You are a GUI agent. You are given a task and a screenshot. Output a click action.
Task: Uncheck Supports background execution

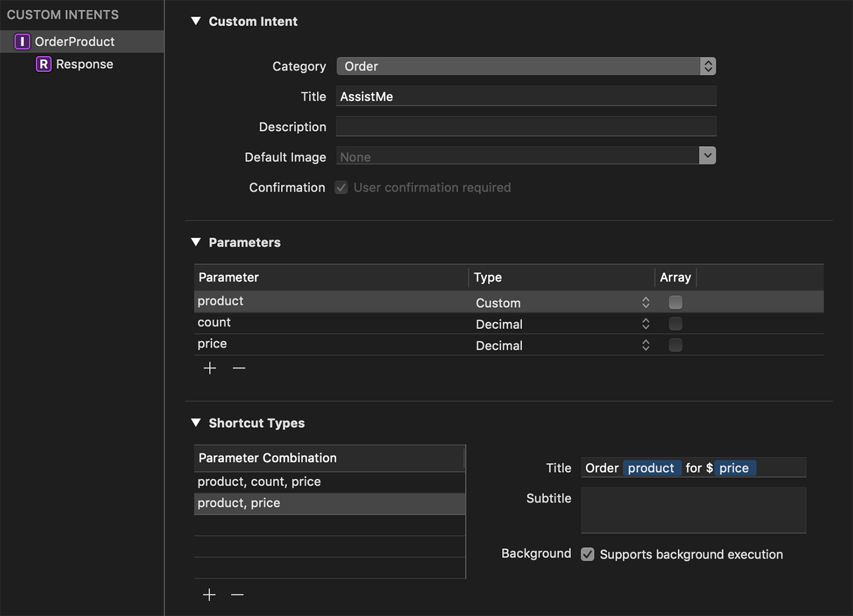pyautogui.click(x=587, y=554)
